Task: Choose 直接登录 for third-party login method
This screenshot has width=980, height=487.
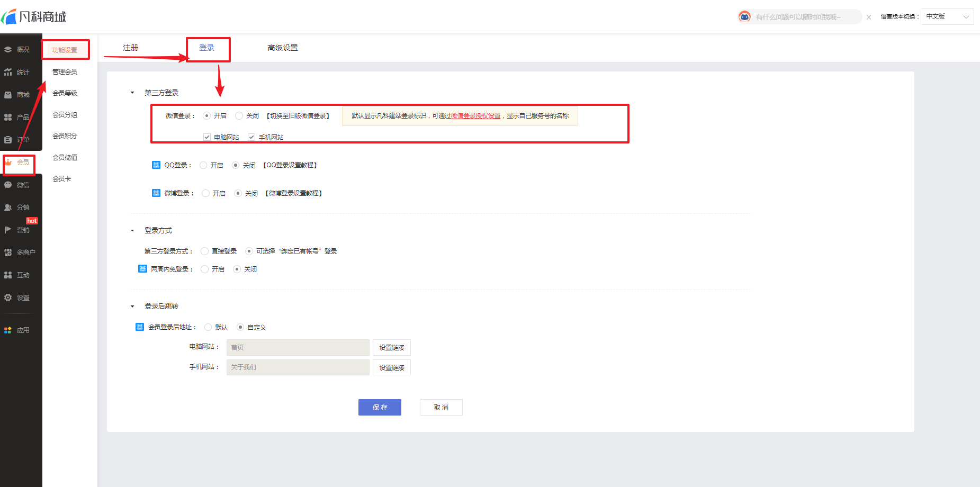Action: (x=204, y=251)
